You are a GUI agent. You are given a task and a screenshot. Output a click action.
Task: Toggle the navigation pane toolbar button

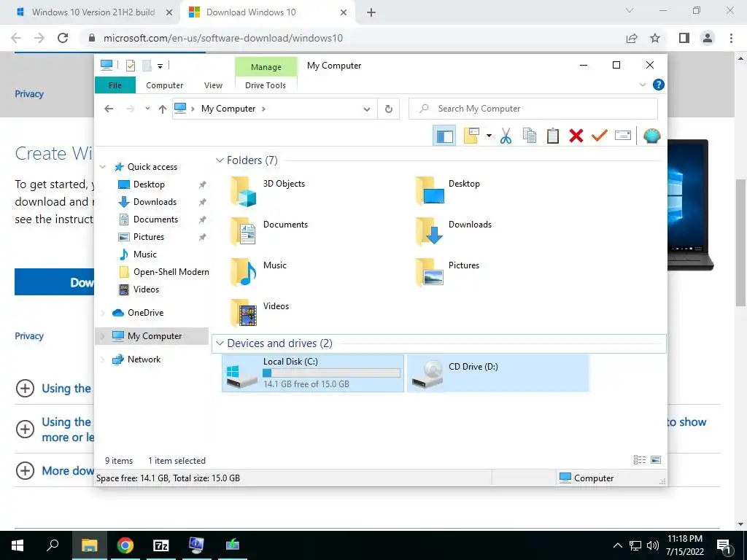444,136
